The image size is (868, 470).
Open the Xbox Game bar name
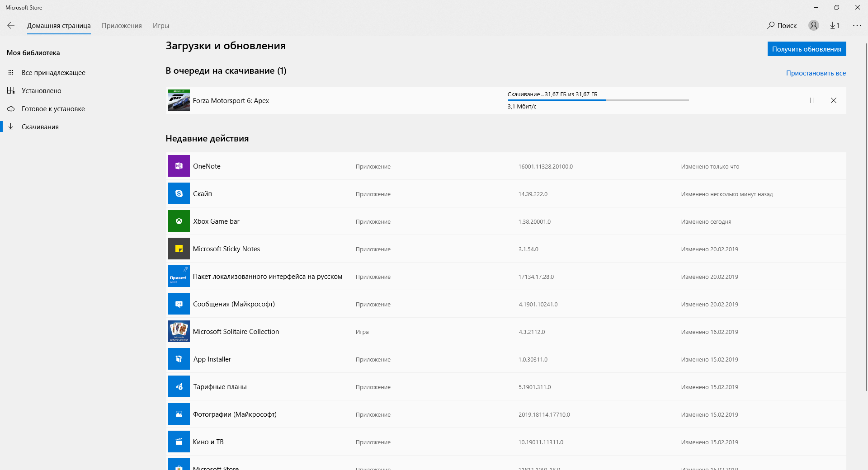[x=216, y=221]
